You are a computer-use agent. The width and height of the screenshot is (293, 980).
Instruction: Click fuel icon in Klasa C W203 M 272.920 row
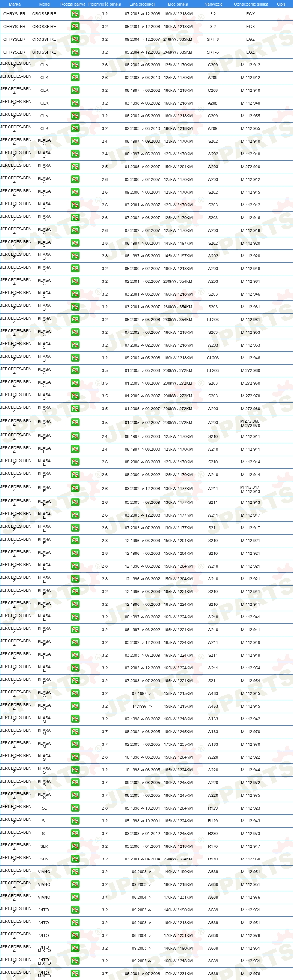pyautogui.click(x=75, y=167)
